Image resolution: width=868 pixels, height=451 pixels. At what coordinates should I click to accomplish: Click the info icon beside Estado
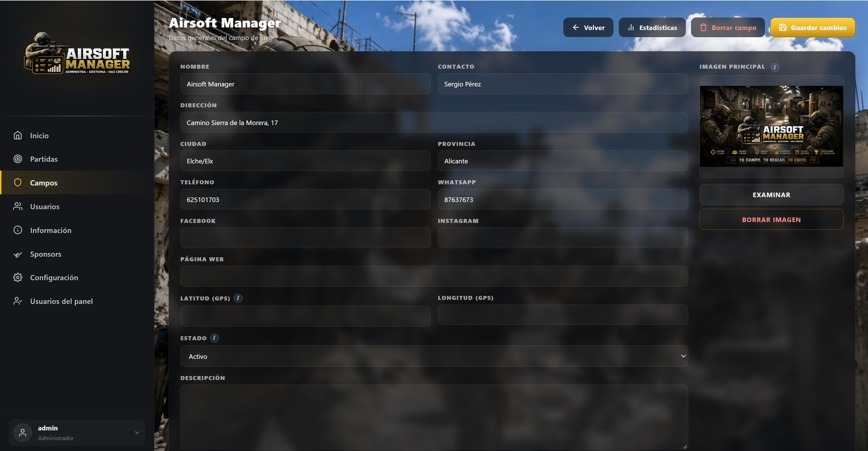click(x=214, y=338)
